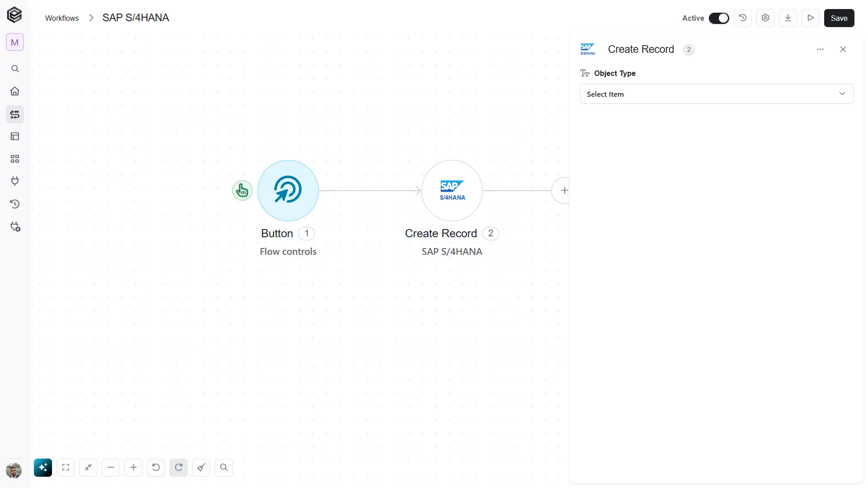Click the AI sparkle assistant button
The image size is (868, 488).
click(x=43, y=468)
